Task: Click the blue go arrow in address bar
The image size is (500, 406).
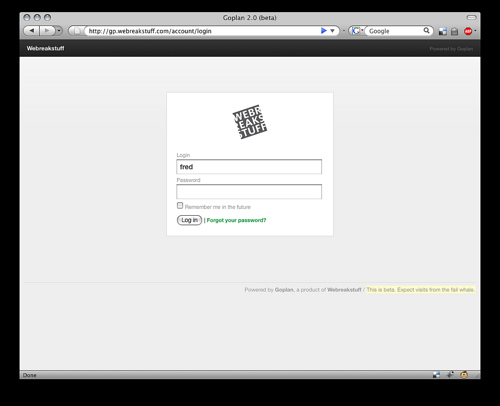Action: tap(323, 31)
